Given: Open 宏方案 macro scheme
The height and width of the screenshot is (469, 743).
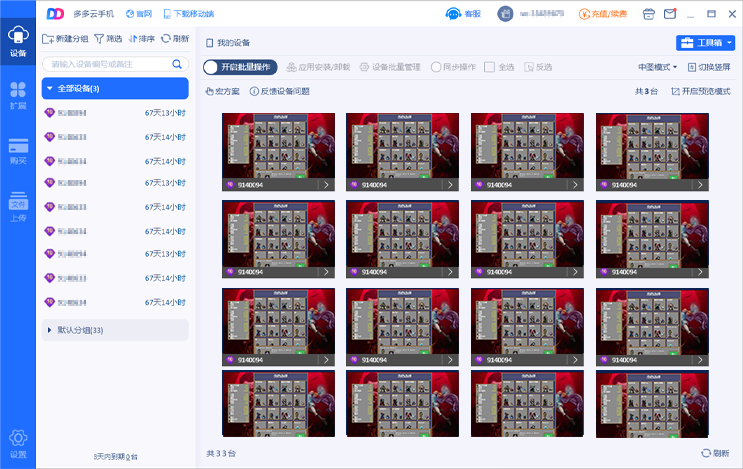Looking at the screenshot, I should click(x=222, y=91).
